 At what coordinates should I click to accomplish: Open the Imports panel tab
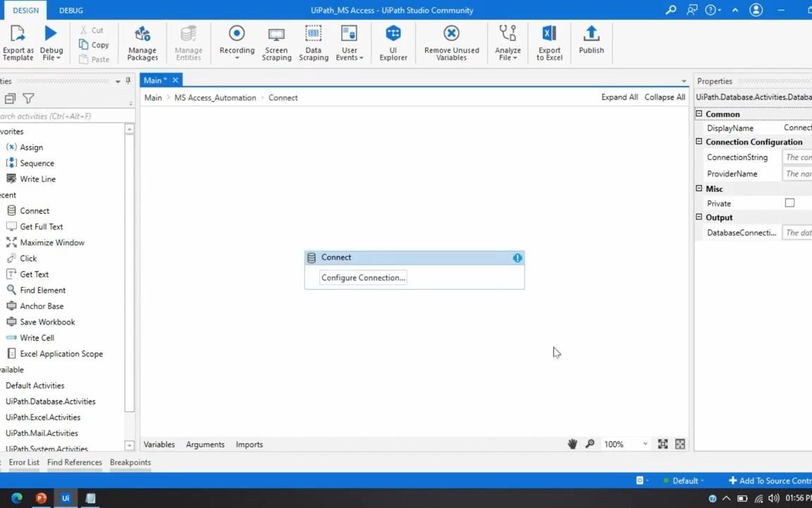tap(249, 445)
